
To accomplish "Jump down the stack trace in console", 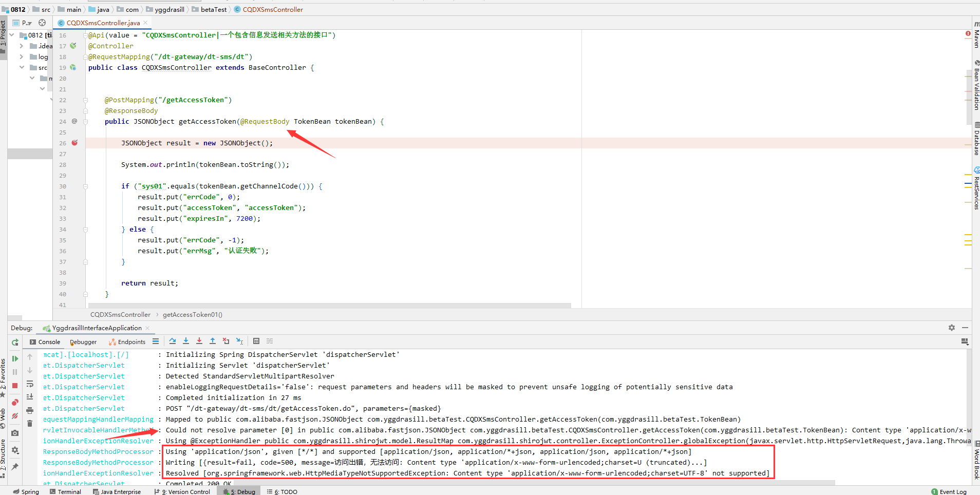I will pyautogui.click(x=30, y=370).
